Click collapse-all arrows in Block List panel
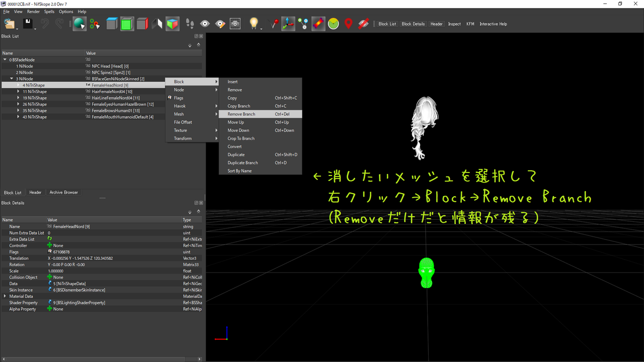The width and height of the screenshot is (644, 362). 199,44
